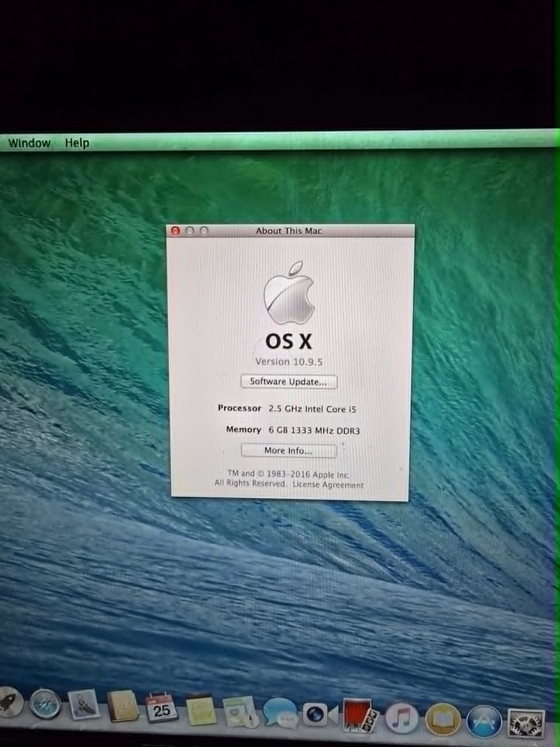Click the Apple logo in About This Mac
Screen dimensions: 560x747
coord(289,292)
